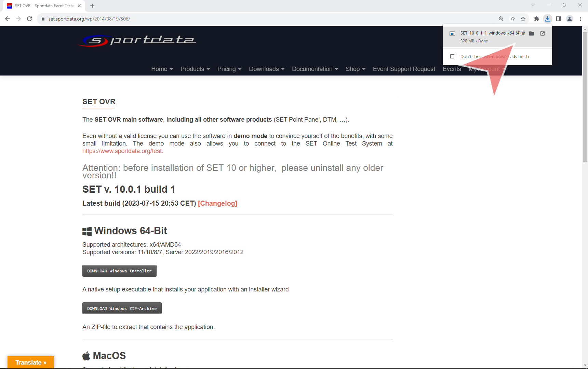
Task: Open the Changelog link
Action: pos(217,203)
